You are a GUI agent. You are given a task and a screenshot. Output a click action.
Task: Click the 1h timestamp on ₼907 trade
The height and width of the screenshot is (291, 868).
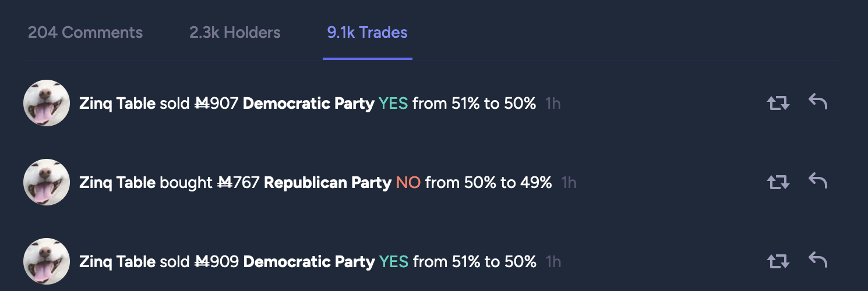click(x=553, y=104)
